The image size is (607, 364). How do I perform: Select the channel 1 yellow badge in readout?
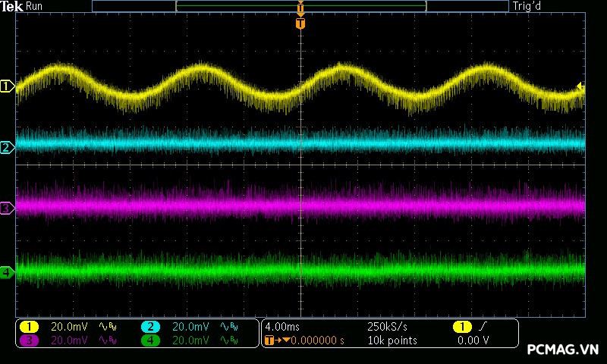pos(29,327)
